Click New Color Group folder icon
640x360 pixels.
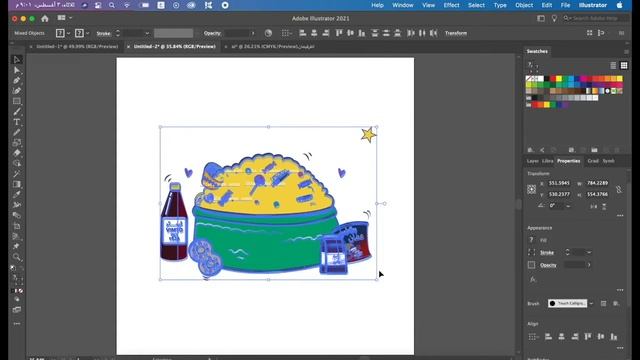click(594, 150)
